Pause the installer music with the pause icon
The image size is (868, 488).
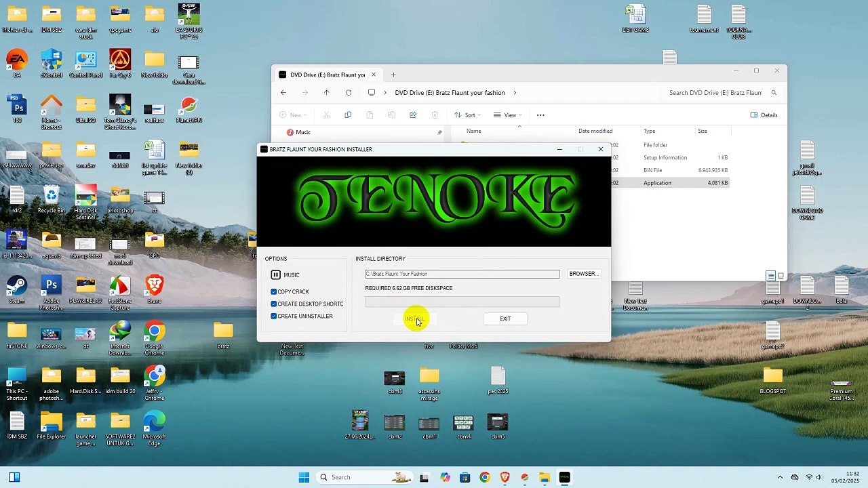(x=275, y=274)
